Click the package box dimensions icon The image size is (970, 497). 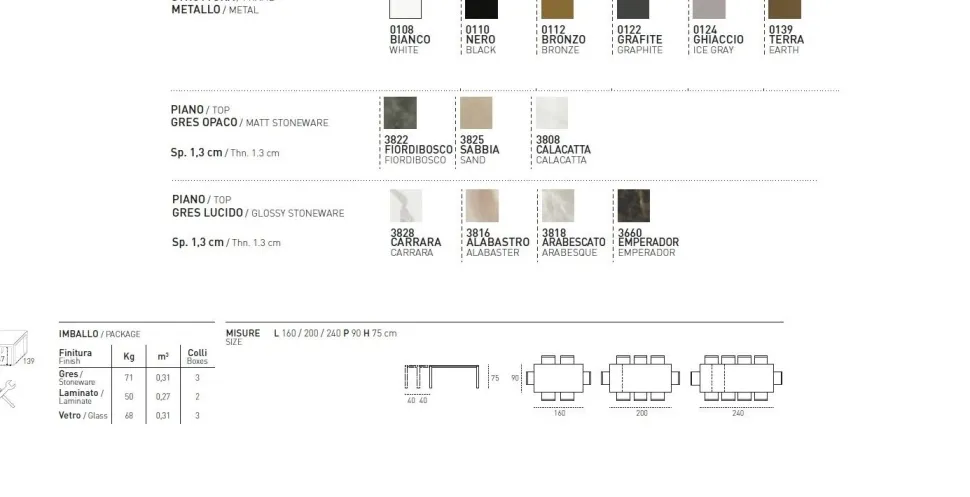pos(15,348)
